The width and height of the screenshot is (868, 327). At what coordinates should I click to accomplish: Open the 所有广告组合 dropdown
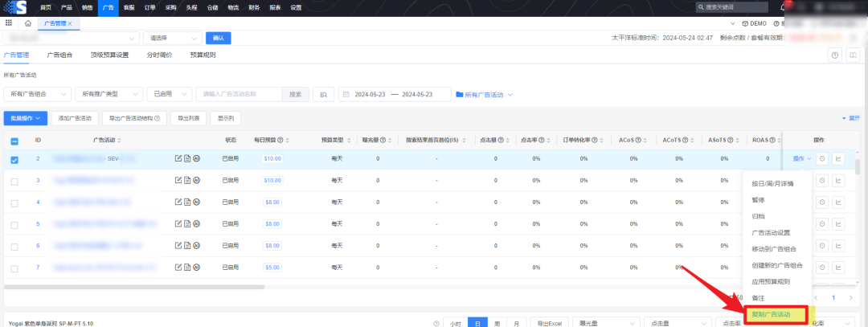pyautogui.click(x=38, y=95)
